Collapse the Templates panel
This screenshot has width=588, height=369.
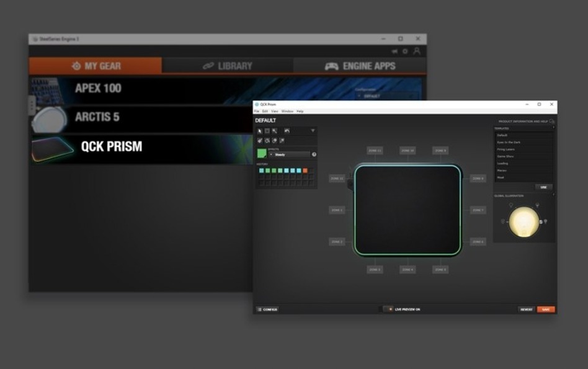(x=553, y=128)
